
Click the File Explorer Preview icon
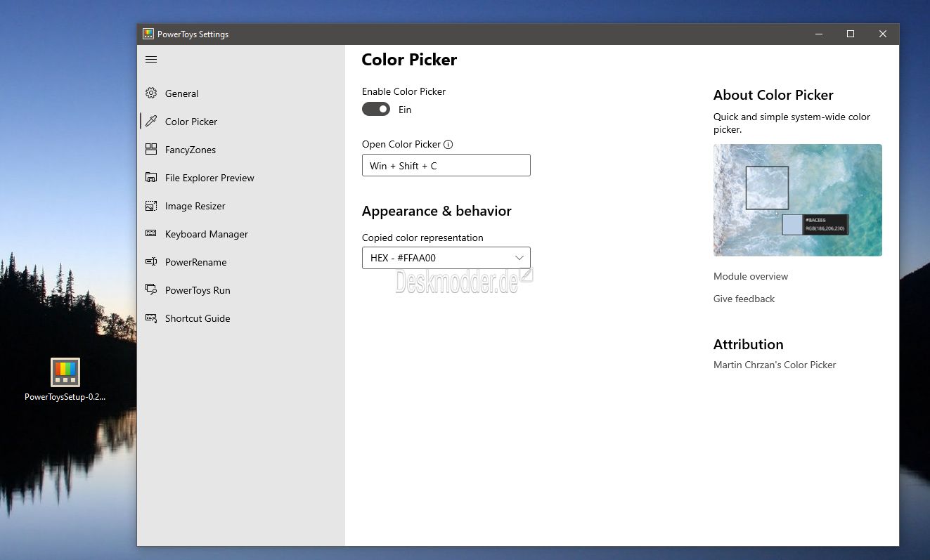coord(151,178)
